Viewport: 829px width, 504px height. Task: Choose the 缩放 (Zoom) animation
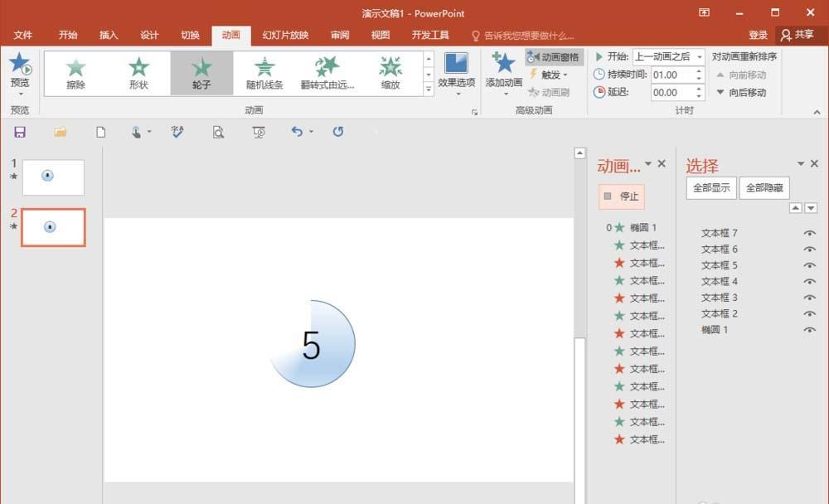coord(390,72)
